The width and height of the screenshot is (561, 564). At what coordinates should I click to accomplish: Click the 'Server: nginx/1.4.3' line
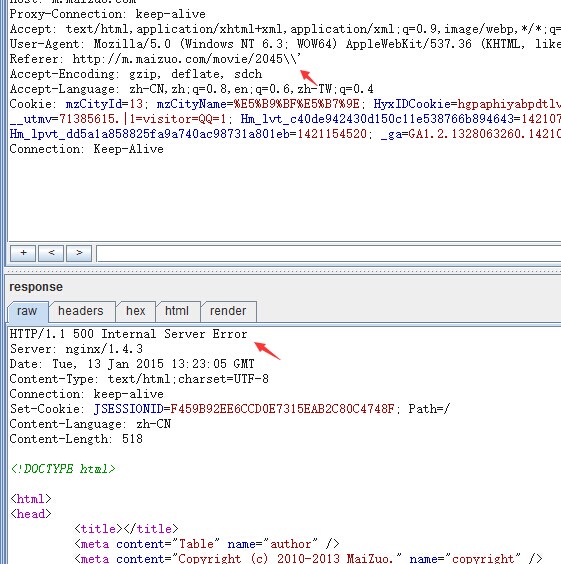click(x=76, y=349)
